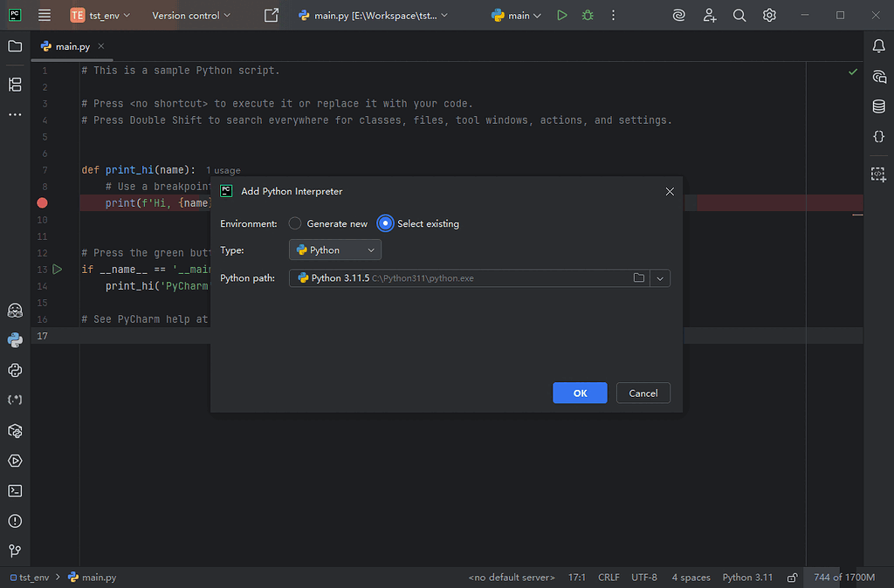894x588 pixels.
Task: Open the AI chat tool window on right
Action: tap(878, 77)
